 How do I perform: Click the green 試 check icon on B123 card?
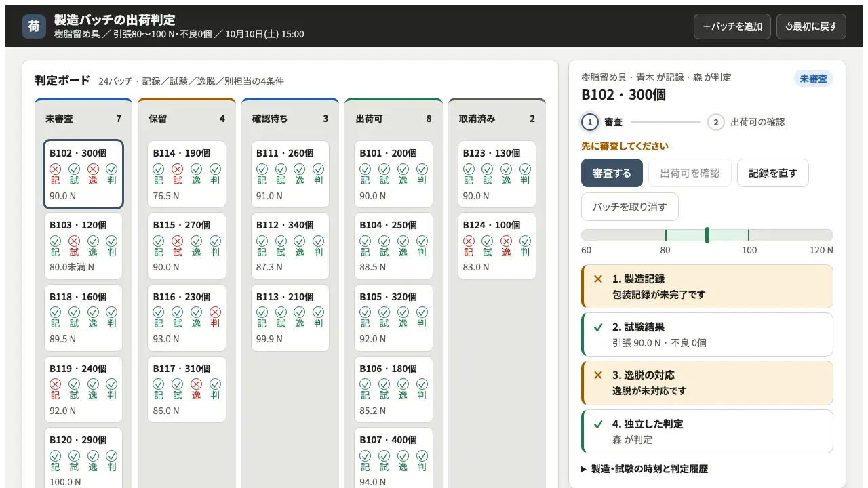coord(488,169)
